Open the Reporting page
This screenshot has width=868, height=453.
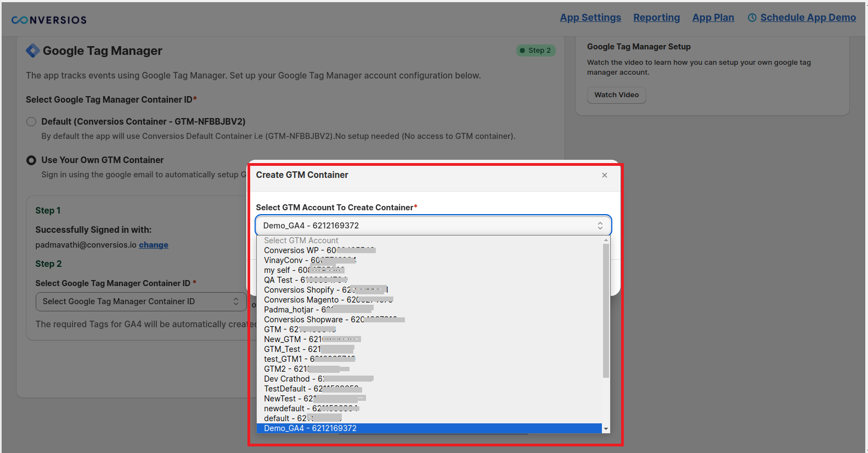pyautogui.click(x=657, y=18)
